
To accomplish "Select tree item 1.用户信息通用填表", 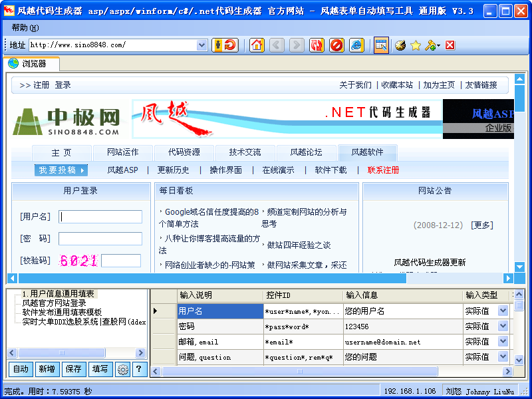I will click(x=58, y=294).
